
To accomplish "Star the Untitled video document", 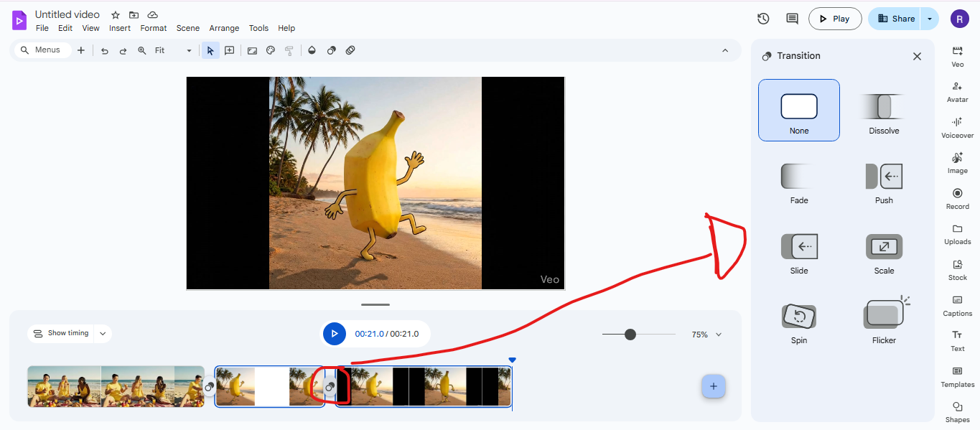I will point(116,15).
